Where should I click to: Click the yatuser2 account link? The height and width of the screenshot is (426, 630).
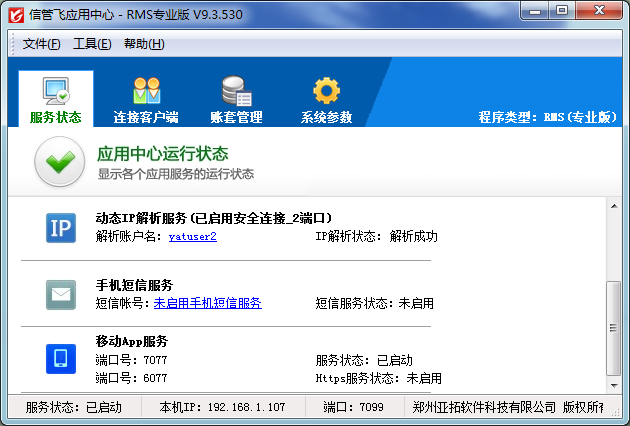point(193,237)
